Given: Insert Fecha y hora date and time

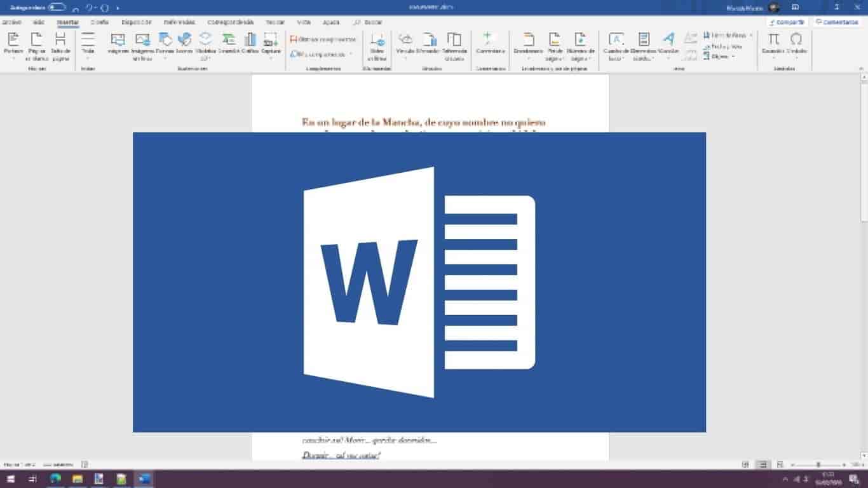Looking at the screenshot, I should 723,46.
